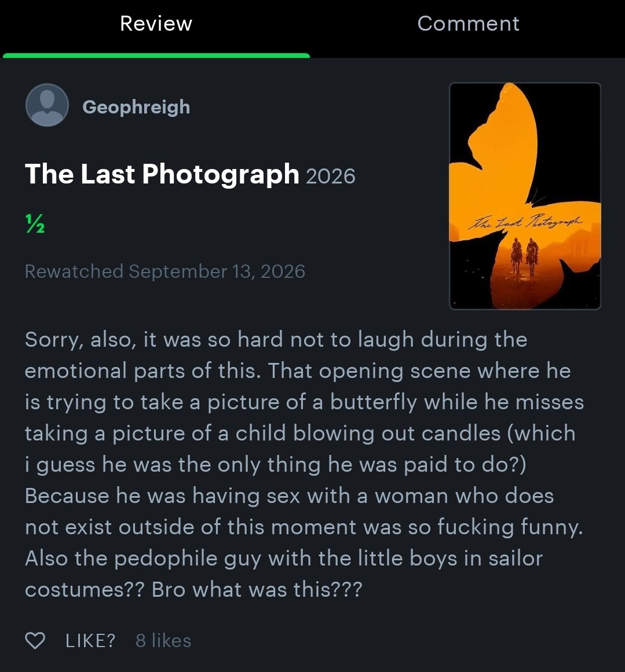Select the closing line 'Bro what was this???'

click(x=257, y=589)
